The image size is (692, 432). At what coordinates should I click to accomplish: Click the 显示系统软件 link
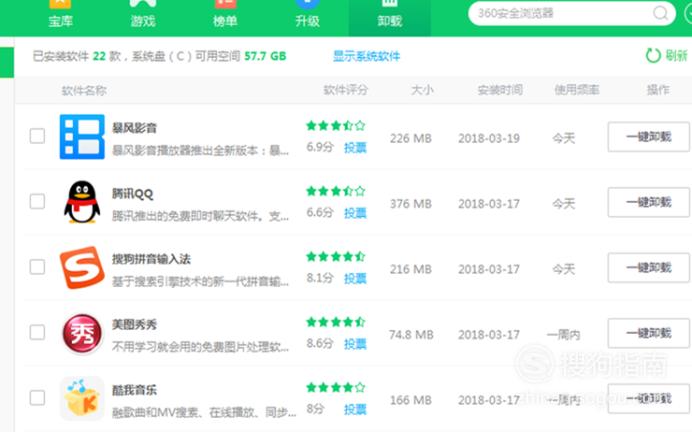point(366,56)
